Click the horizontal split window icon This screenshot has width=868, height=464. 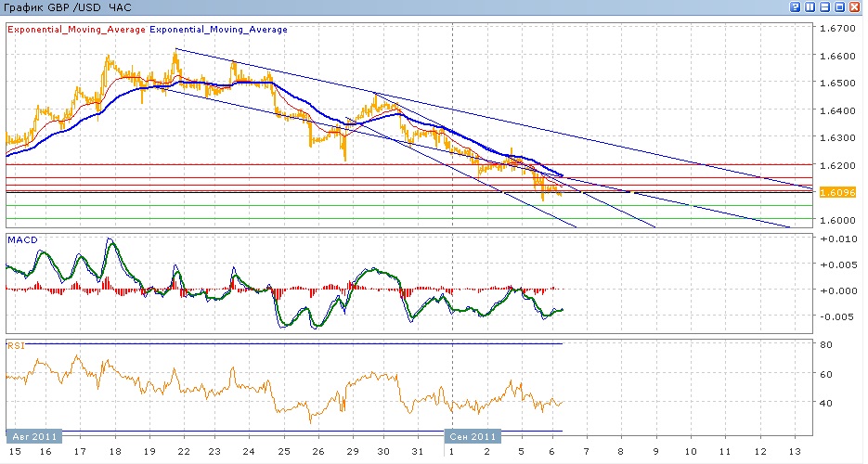[825, 7]
